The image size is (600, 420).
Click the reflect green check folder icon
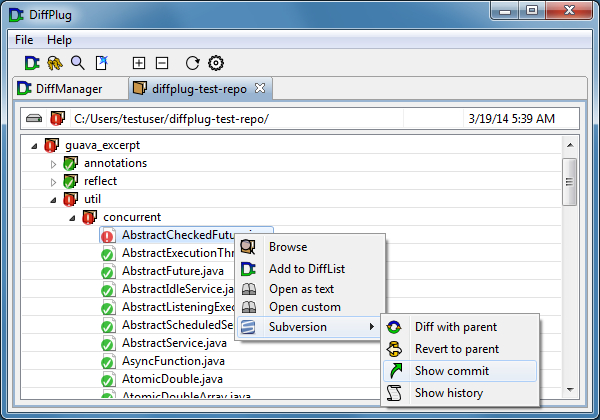tap(70, 181)
